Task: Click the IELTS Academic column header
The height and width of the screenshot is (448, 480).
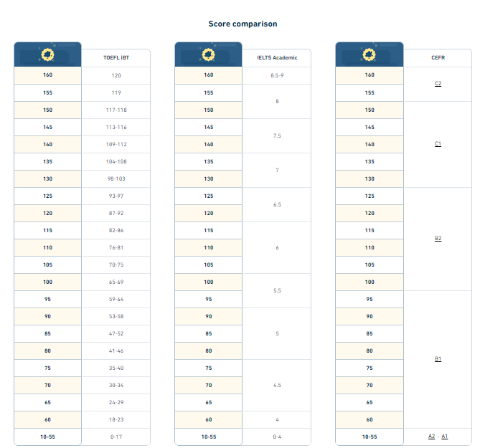Action: pos(277,58)
